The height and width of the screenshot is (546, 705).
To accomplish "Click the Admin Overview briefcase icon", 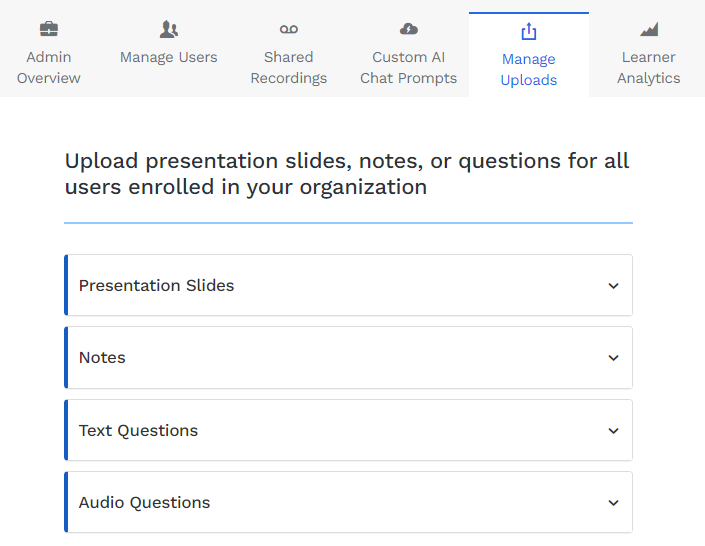I will coord(49,29).
